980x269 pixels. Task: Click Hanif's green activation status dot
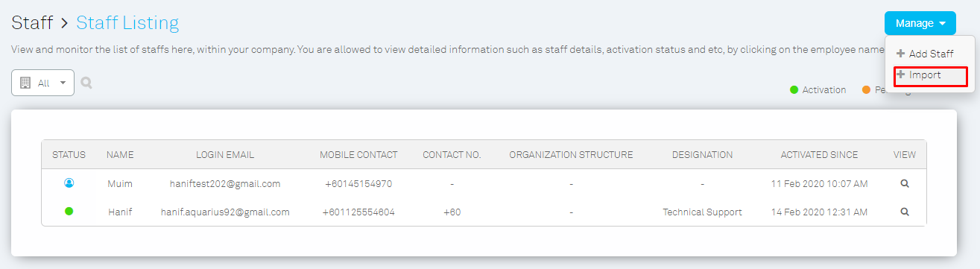[x=69, y=212]
